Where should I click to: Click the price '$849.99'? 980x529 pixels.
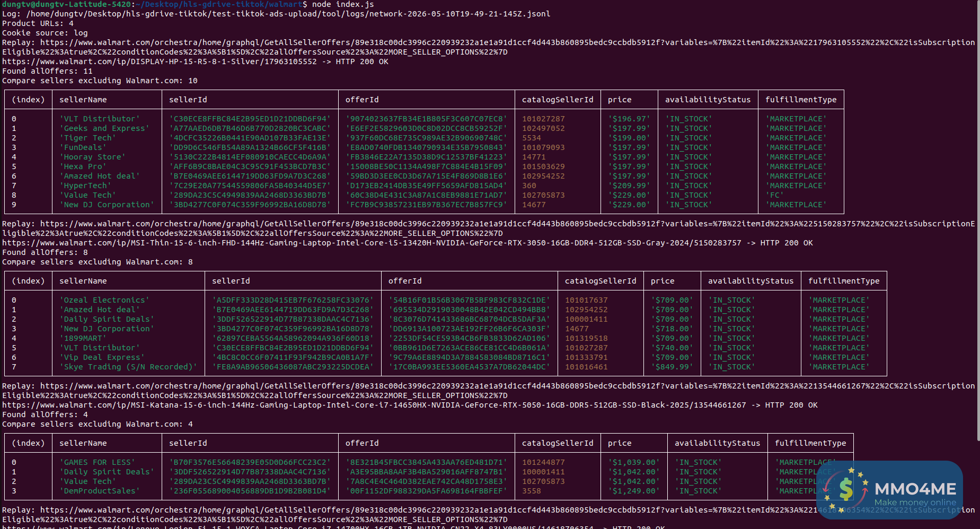click(x=672, y=367)
